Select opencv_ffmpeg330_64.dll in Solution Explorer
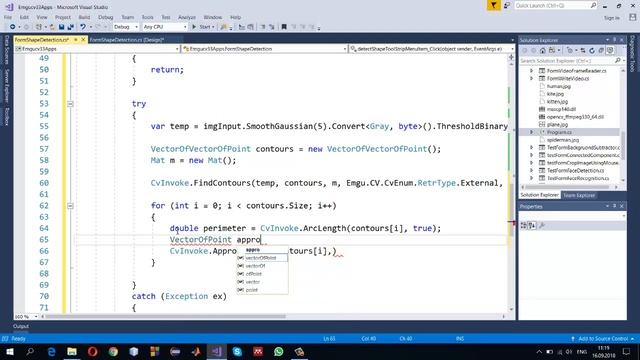640x360 pixels. point(575,117)
